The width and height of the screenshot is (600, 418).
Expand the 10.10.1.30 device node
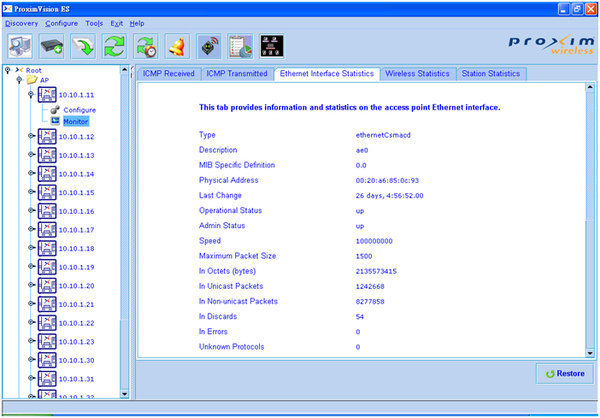coord(31,359)
